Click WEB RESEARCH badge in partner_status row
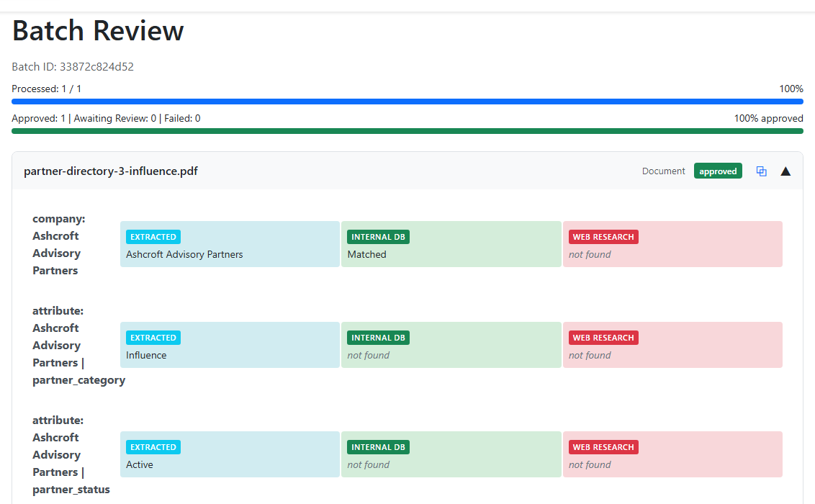Viewport: 815px width, 504px height. click(603, 447)
